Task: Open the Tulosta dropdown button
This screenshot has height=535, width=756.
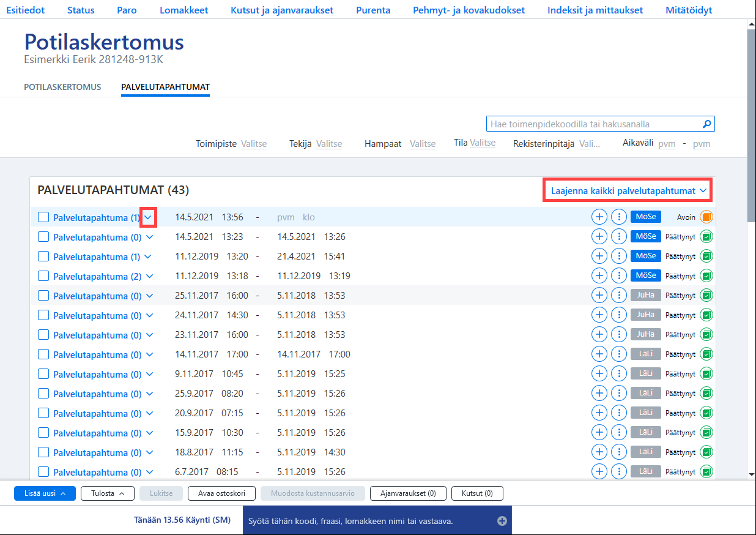Action: (108, 493)
